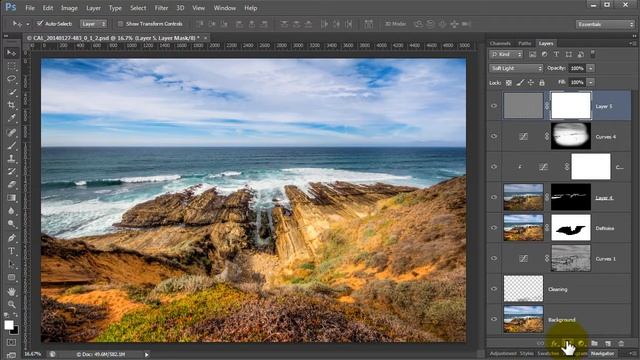Toggle visibility of Layer 4
The image size is (640, 360).
click(x=494, y=197)
